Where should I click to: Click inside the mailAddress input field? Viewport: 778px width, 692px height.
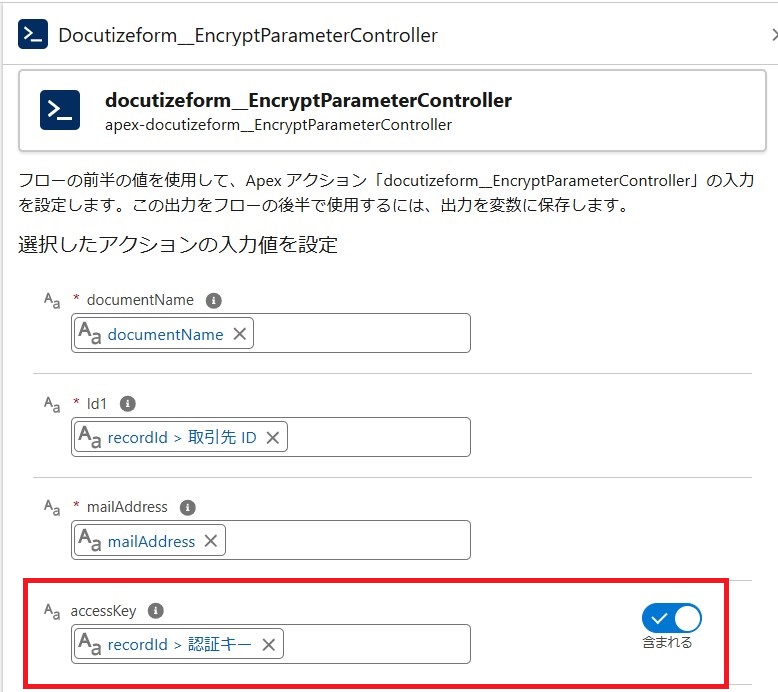pos(271,540)
